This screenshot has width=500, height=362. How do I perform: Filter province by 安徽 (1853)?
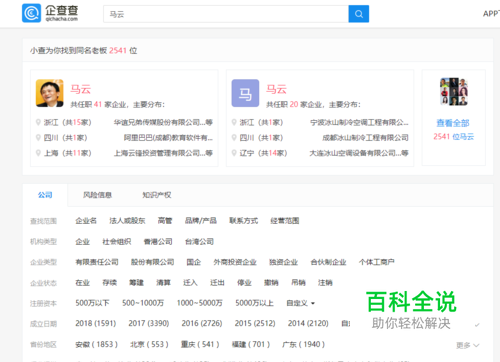97,344
